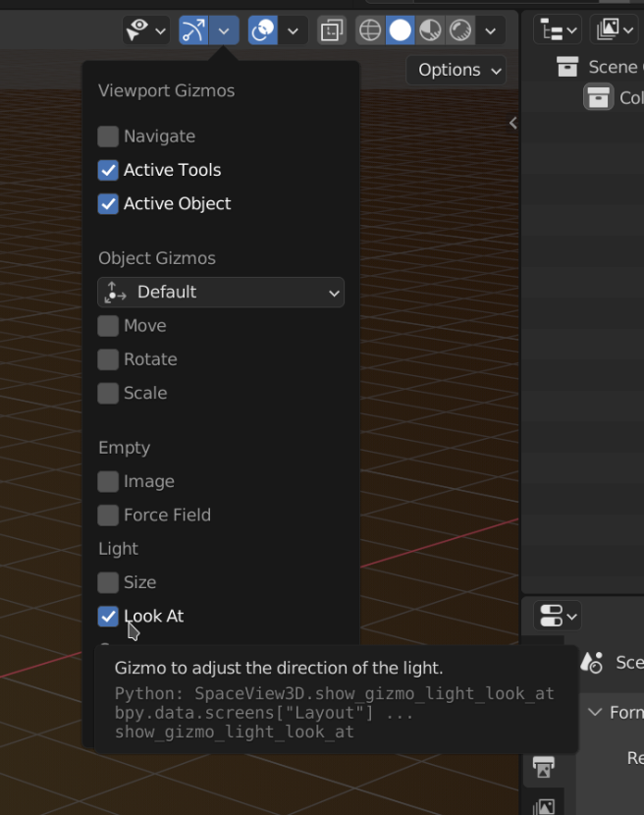Viewport: 644px width, 815px height.
Task: Switch to solid shading
Action: coord(401,30)
